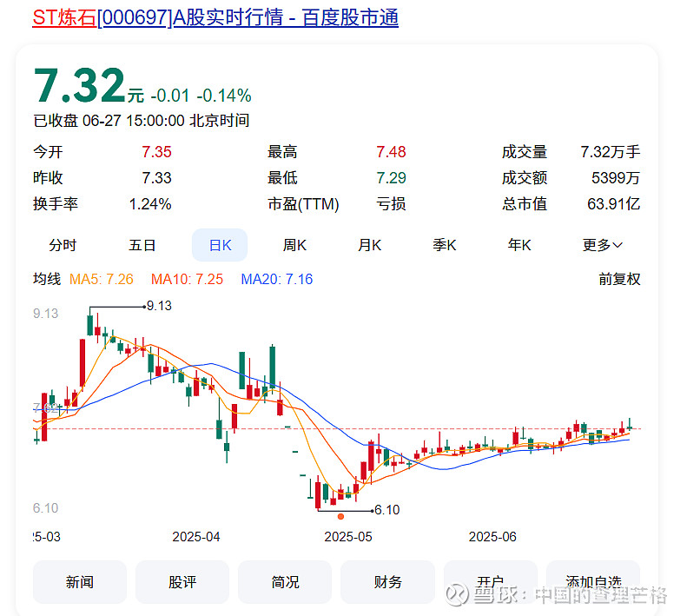Click the 市盈(TTM) value 亏损

click(391, 204)
